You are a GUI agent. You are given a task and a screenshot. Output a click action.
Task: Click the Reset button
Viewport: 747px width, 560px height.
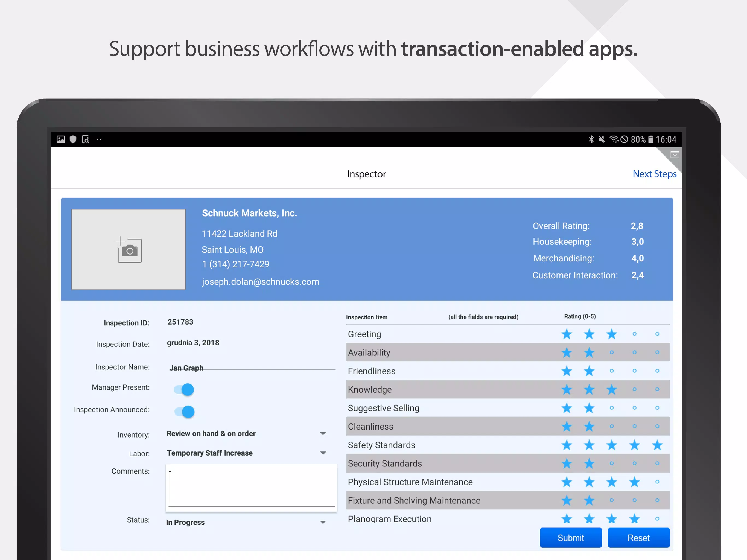(x=639, y=538)
